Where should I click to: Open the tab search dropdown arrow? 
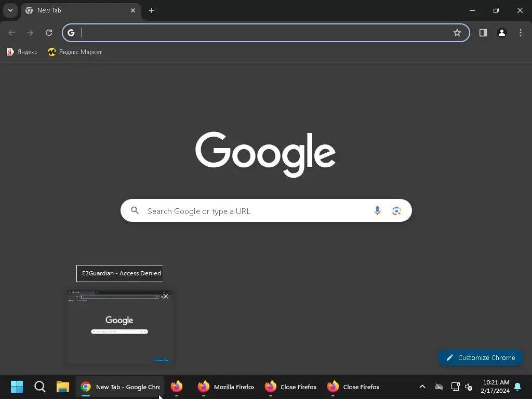pyautogui.click(x=10, y=10)
